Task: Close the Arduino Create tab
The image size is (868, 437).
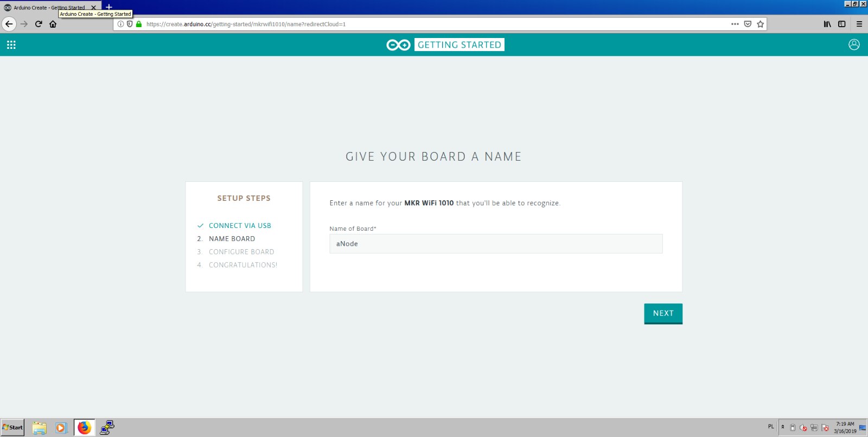Action: pos(93,8)
